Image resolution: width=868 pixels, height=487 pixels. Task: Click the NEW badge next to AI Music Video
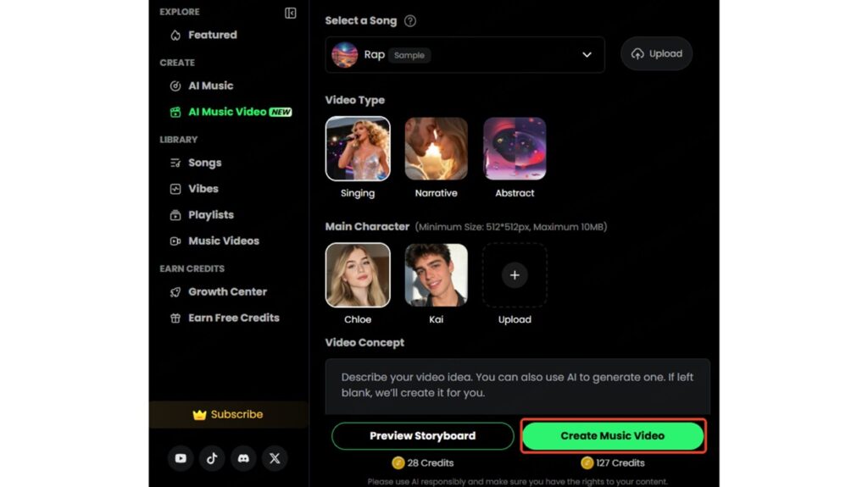coord(281,112)
